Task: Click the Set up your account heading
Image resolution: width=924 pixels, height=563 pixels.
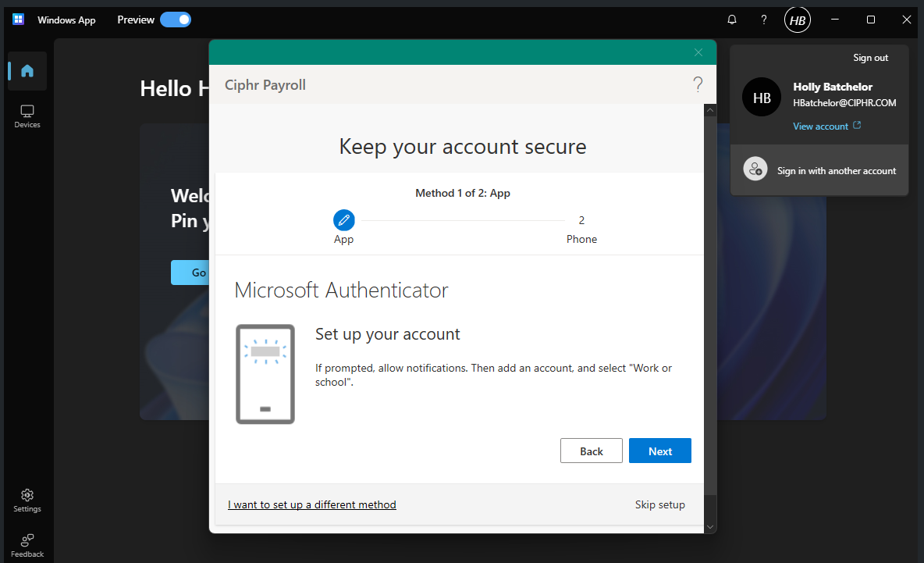Action: click(387, 334)
